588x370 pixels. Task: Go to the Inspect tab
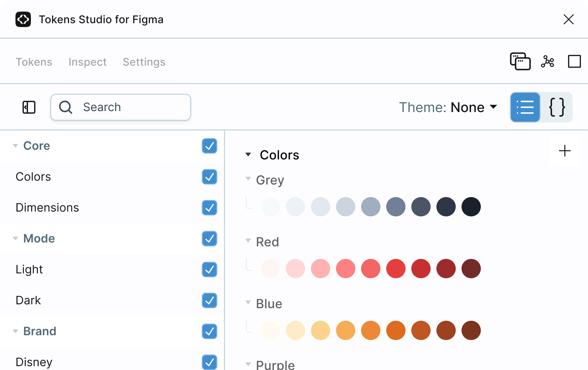click(87, 62)
